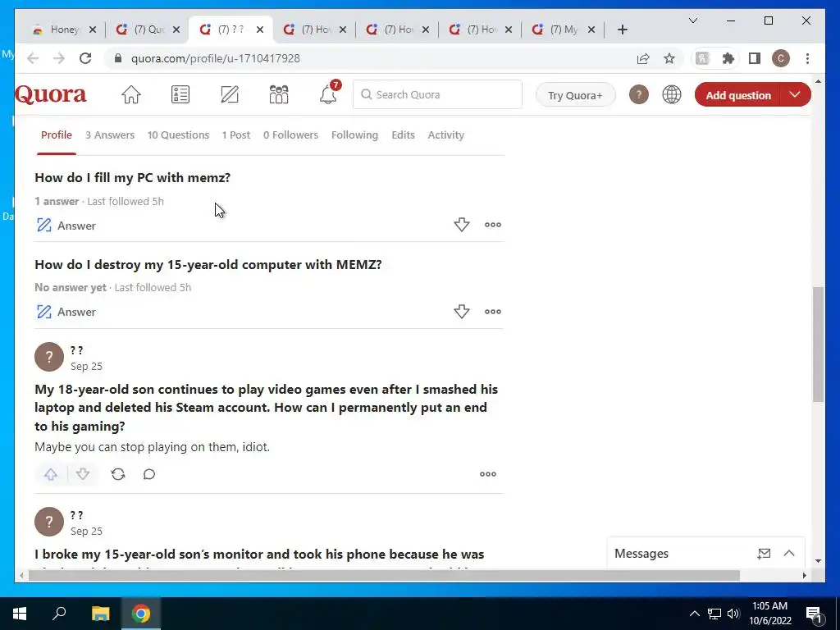Open 'I broke my 15-year-old son's monitor' question
Screen dimensions: 840x630
pyautogui.click(x=259, y=555)
